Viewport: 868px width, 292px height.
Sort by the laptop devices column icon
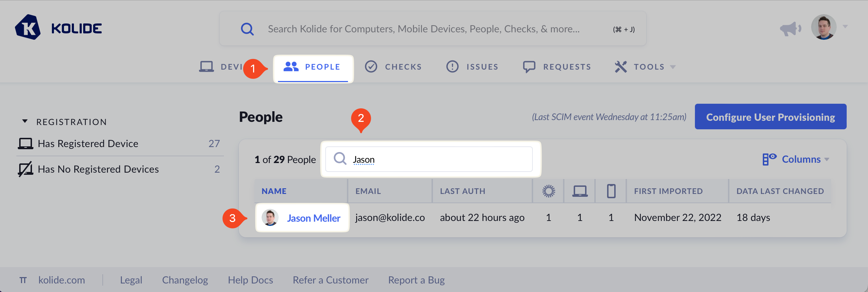click(580, 191)
